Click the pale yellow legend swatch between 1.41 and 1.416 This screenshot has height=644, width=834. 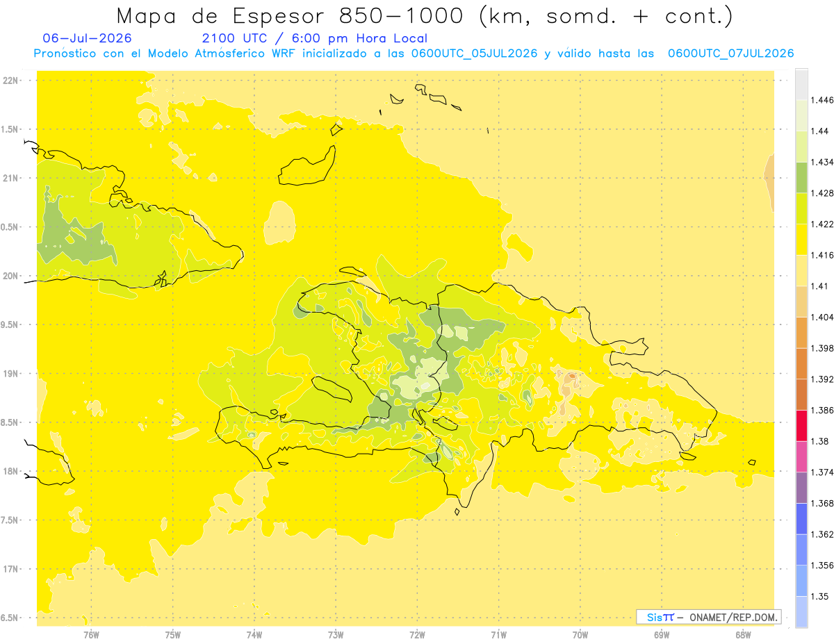click(x=801, y=270)
